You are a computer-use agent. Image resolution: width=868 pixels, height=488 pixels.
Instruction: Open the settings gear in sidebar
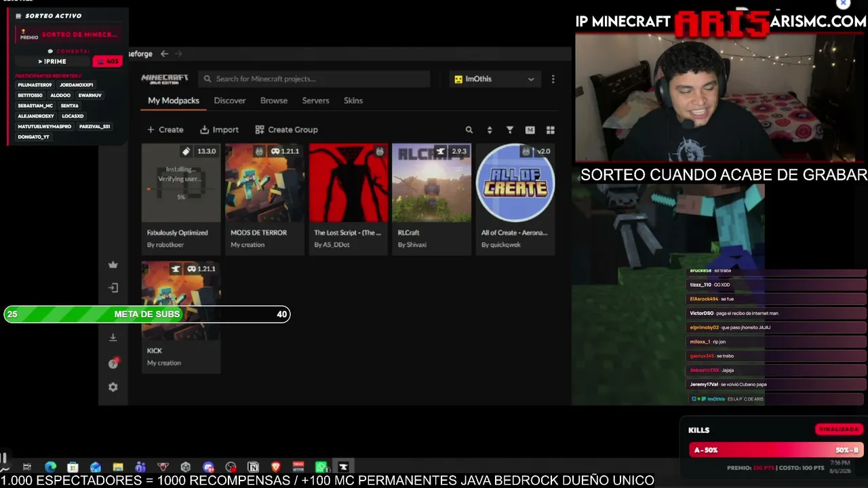[x=113, y=387]
